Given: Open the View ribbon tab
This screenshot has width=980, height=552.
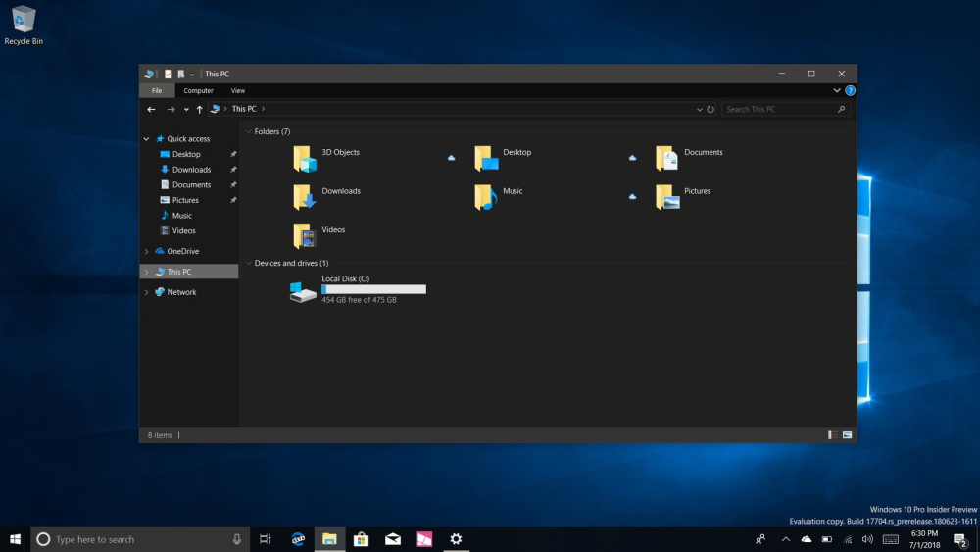Looking at the screenshot, I should pos(237,90).
